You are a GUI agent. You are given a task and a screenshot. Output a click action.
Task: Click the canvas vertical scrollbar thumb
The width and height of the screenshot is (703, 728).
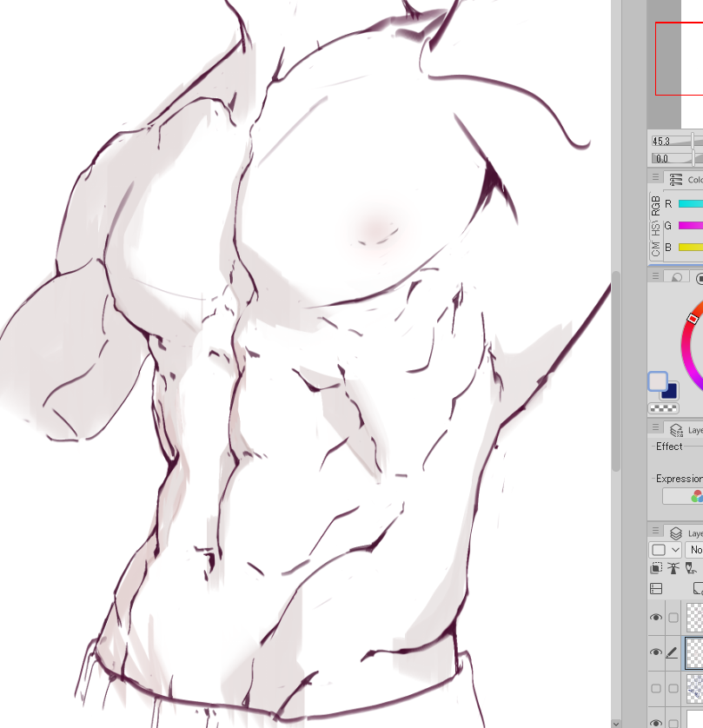(616, 370)
